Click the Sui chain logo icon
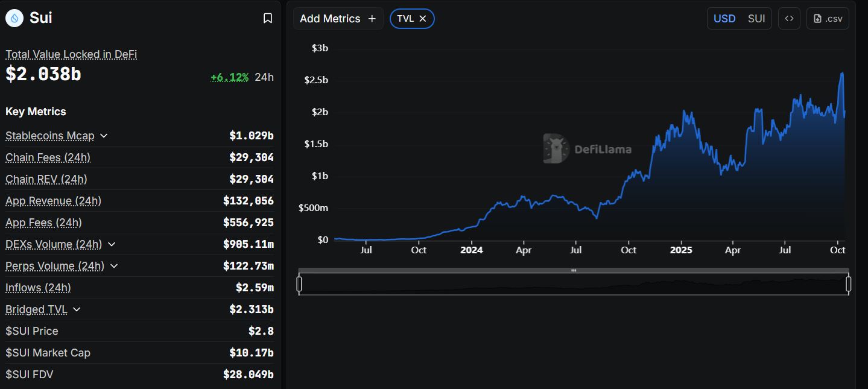The height and width of the screenshot is (389, 868). (x=14, y=18)
